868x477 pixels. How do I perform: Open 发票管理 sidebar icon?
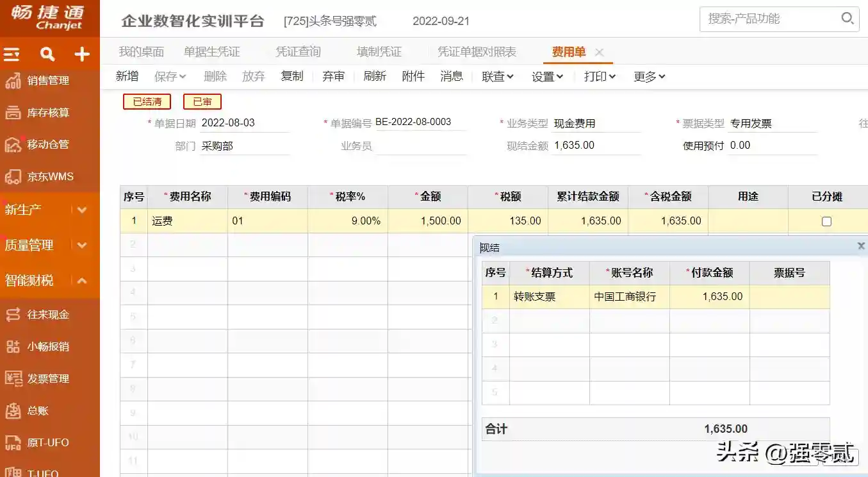pos(13,378)
